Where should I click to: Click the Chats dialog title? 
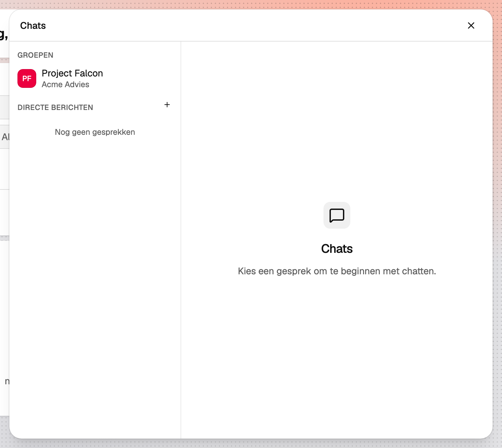[33, 25]
